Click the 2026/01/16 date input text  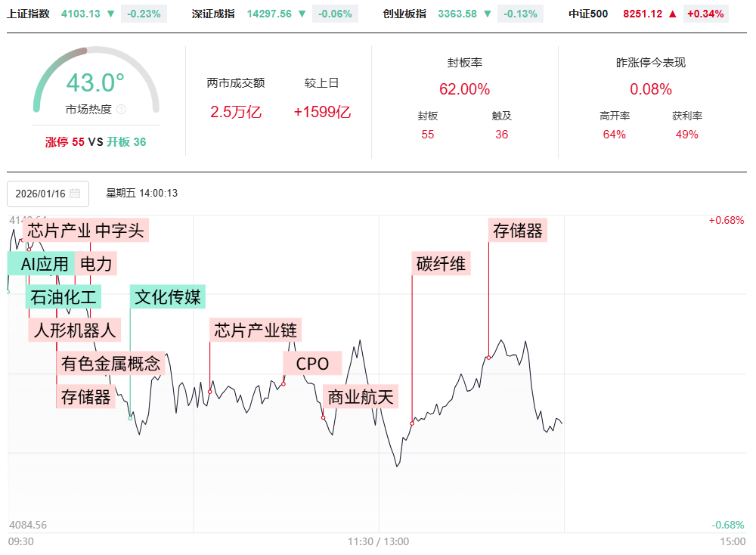pyautogui.click(x=40, y=194)
